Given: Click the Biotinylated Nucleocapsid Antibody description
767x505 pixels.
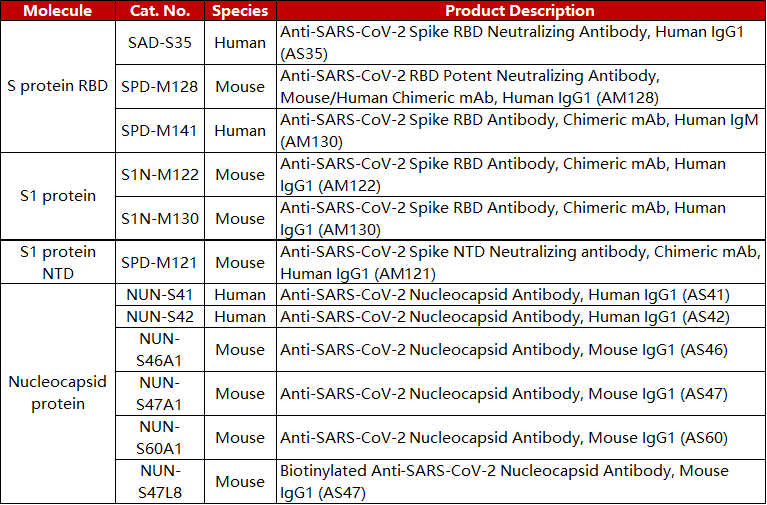Looking at the screenshot, I should click(x=504, y=481).
